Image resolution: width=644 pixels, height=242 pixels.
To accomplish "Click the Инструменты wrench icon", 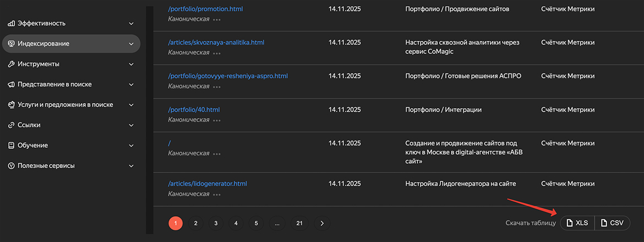I will 11,64.
